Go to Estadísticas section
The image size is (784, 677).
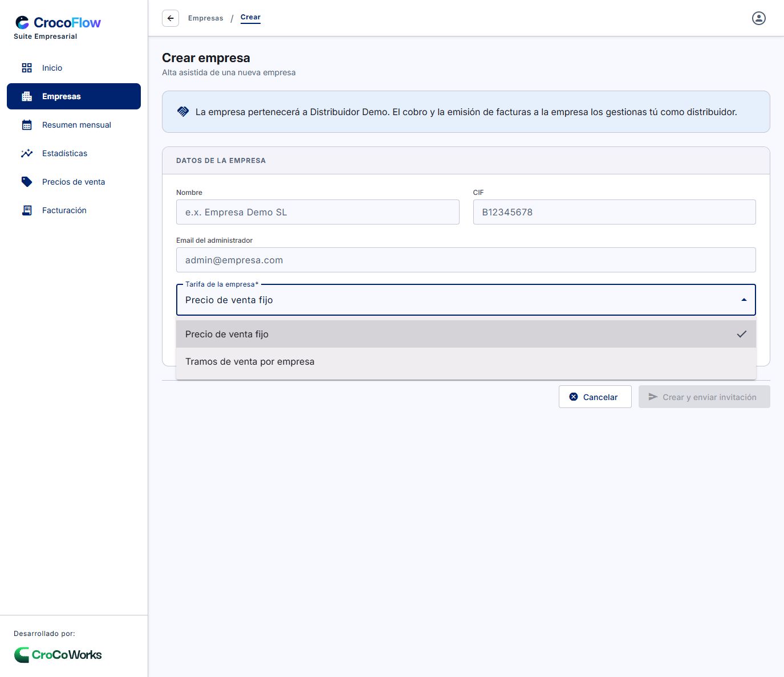[74, 153]
